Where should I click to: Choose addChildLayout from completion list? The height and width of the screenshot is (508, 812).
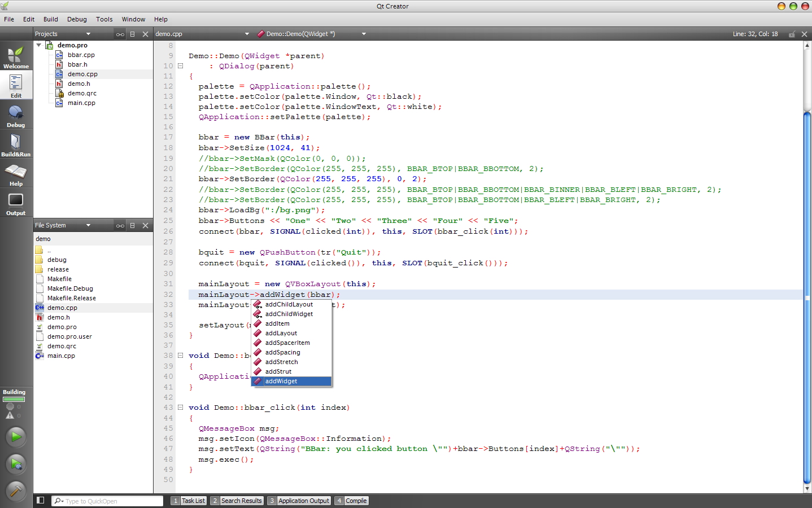(x=291, y=304)
